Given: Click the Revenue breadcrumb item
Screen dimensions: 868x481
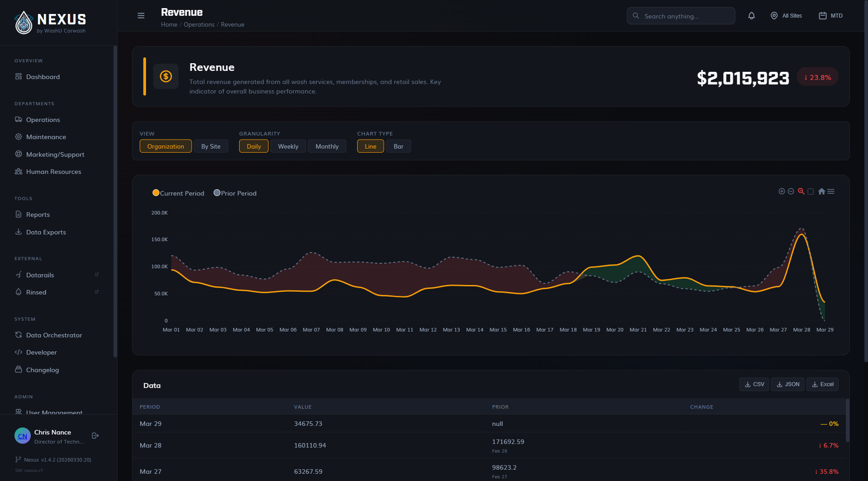Looking at the screenshot, I should click(232, 24).
